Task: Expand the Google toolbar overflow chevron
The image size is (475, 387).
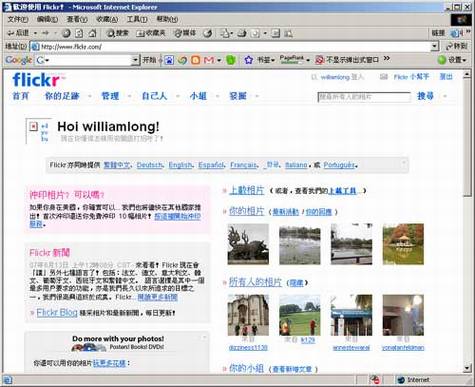Action: click(x=387, y=59)
